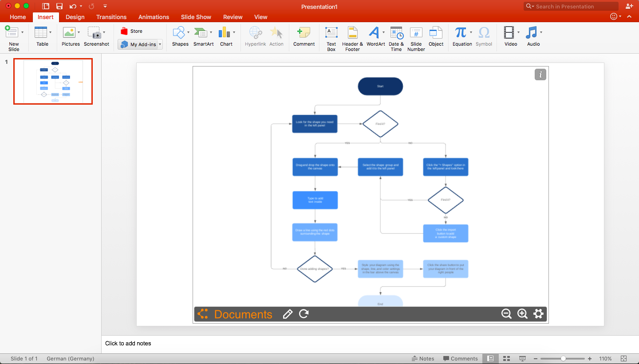Open the Transitions tab
The width and height of the screenshot is (639, 364).
111,17
